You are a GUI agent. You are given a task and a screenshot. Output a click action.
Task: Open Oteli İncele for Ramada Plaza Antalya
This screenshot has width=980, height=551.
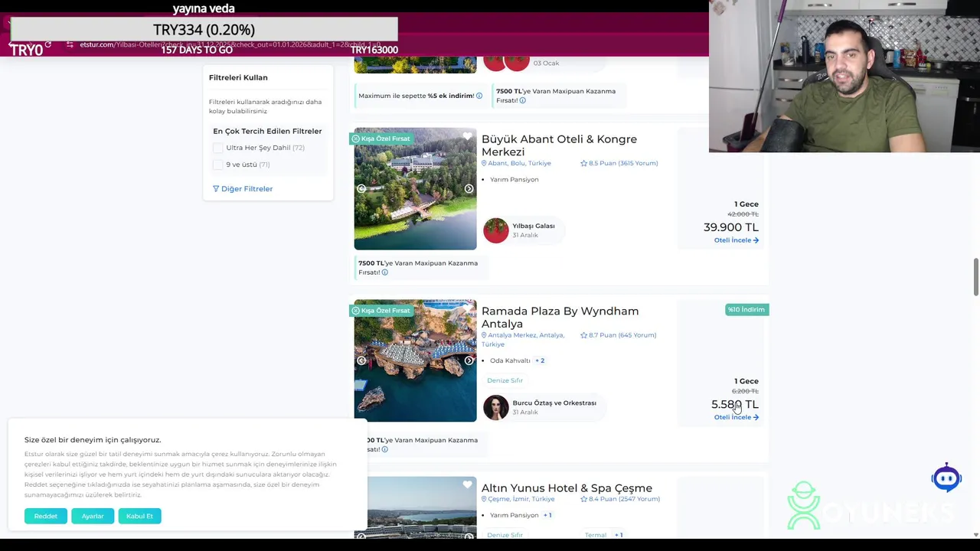click(x=737, y=417)
